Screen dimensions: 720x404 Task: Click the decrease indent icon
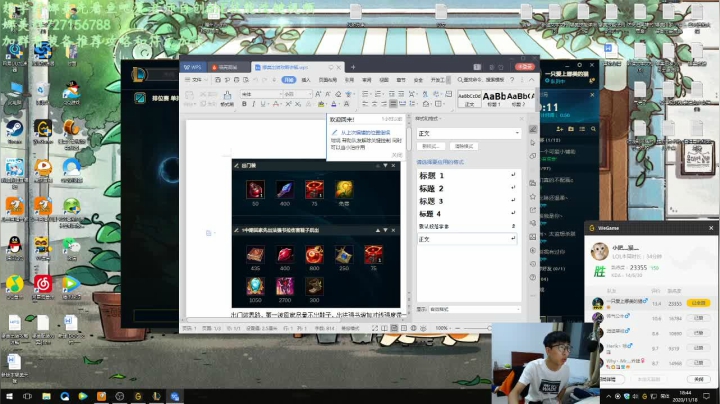[392, 94]
